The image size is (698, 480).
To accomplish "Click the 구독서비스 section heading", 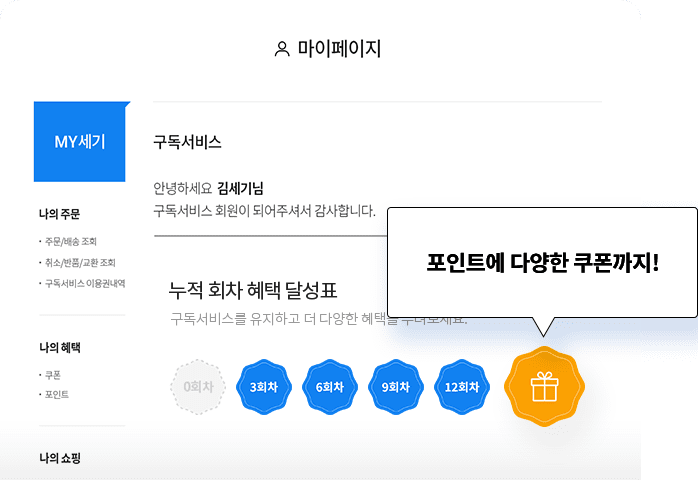I will coord(187,142).
